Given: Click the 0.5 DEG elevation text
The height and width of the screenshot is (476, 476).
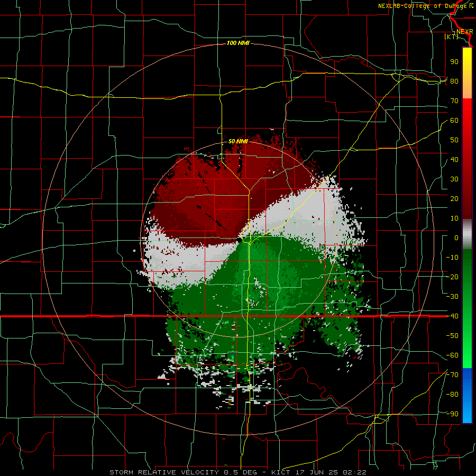Looking at the screenshot, I should click(x=241, y=472).
